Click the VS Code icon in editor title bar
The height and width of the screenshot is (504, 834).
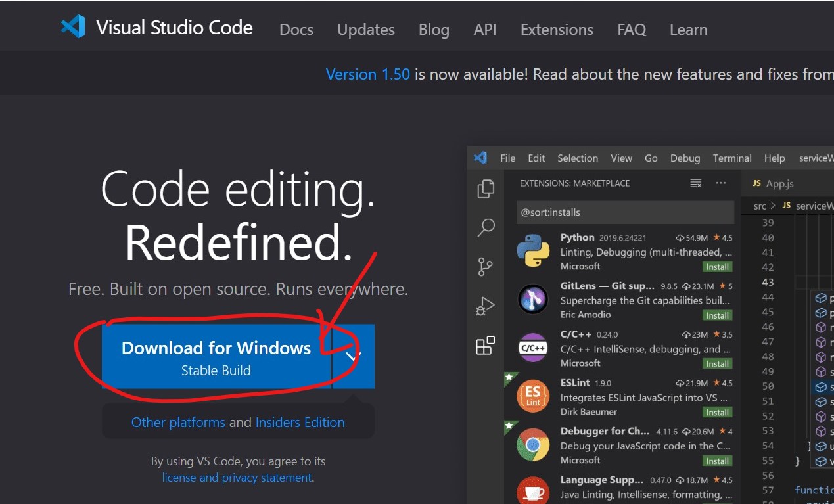pyautogui.click(x=480, y=158)
